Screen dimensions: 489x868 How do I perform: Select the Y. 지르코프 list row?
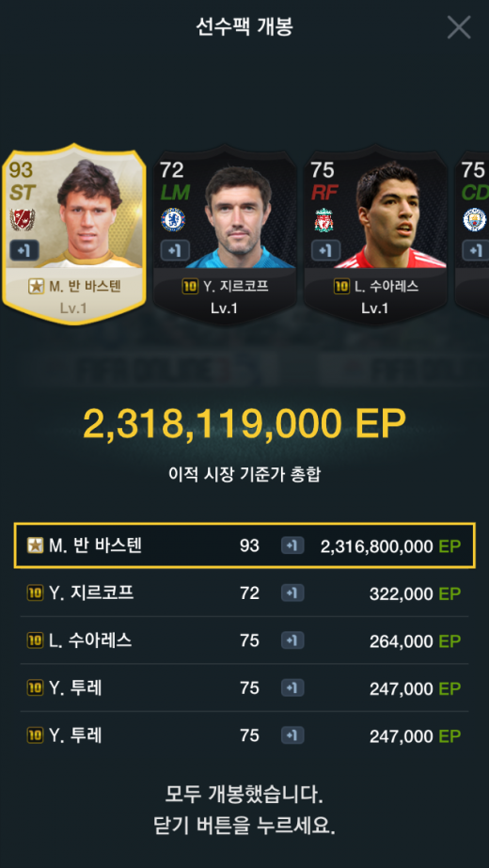point(244,593)
